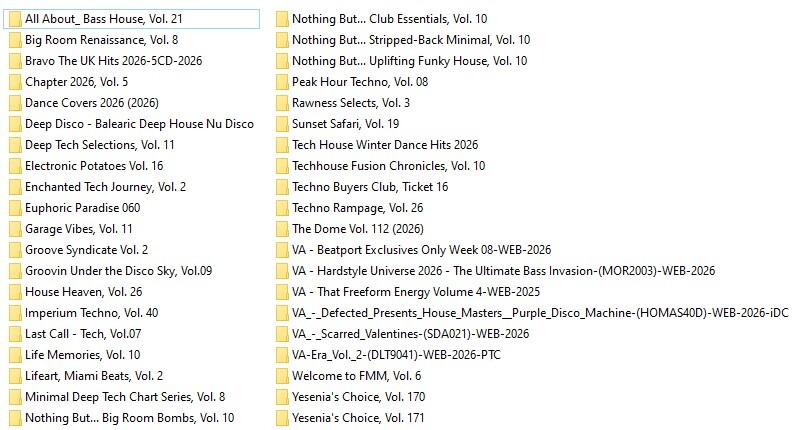Image resolution: width=812 pixels, height=430 pixels.
Task: Select Minimal Deep Tech Chart Series, Vol. 8 name
Action: point(125,397)
